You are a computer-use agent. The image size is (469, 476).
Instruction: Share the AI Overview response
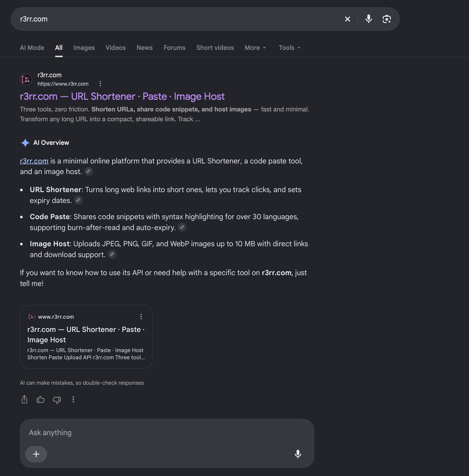(x=24, y=399)
